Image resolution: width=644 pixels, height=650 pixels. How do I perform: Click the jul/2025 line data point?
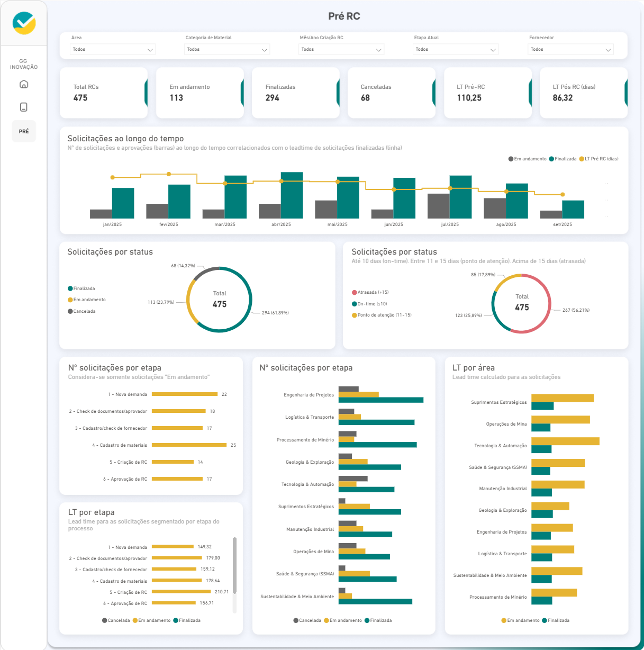(450, 188)
